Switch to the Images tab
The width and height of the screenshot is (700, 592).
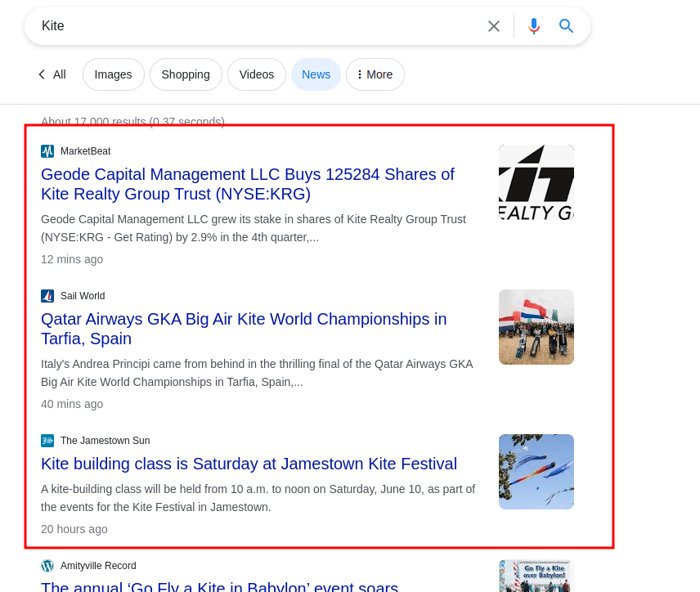coord(114,74)
